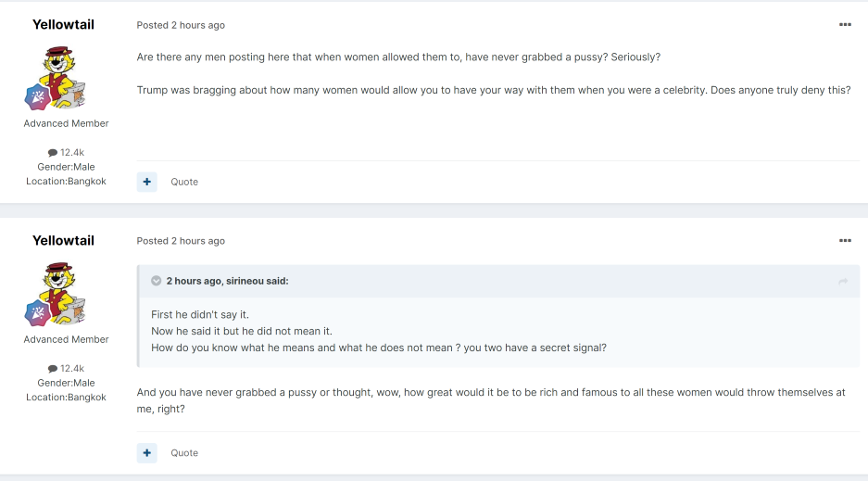Viewport: 868px width, 481px height.
Task: Click the 12.4k post count in first post
Action: pyautogui.click(x=66, y=152)
